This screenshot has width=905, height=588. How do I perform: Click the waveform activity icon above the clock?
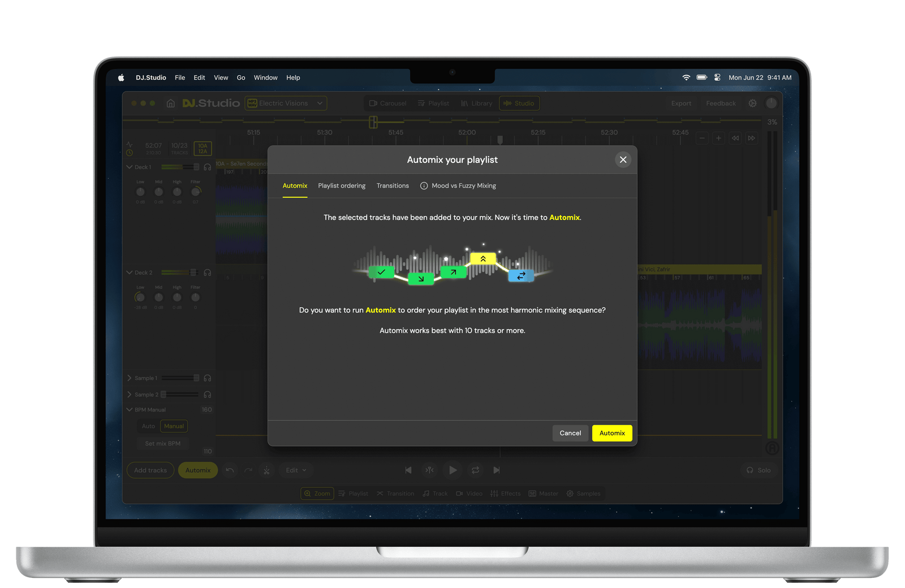pos(129,145)
